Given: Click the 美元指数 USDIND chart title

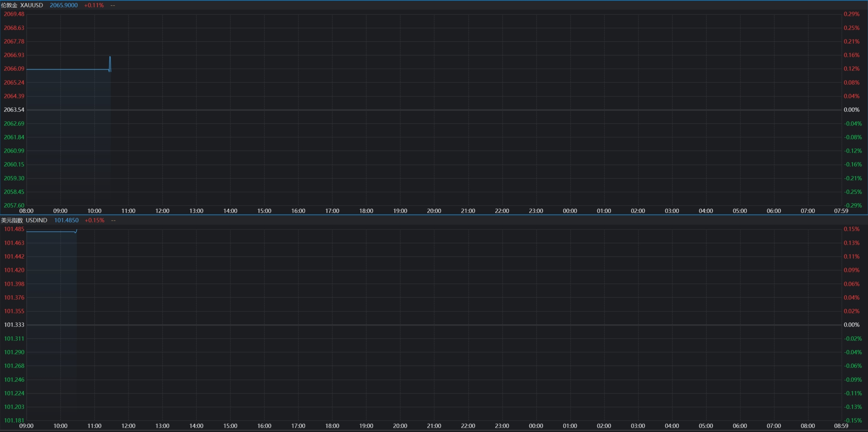Looking at the screenshot, I should coord(24,221).
